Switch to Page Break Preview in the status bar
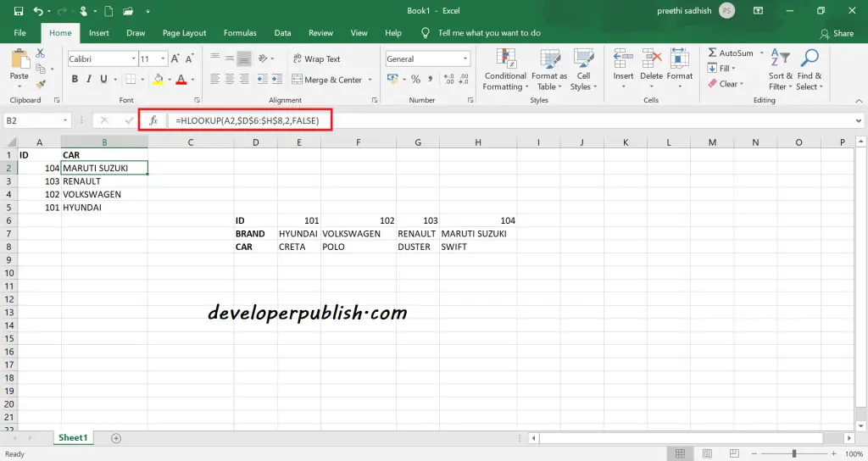This screenshot has width=868, height=461. (x=734, y=453)
